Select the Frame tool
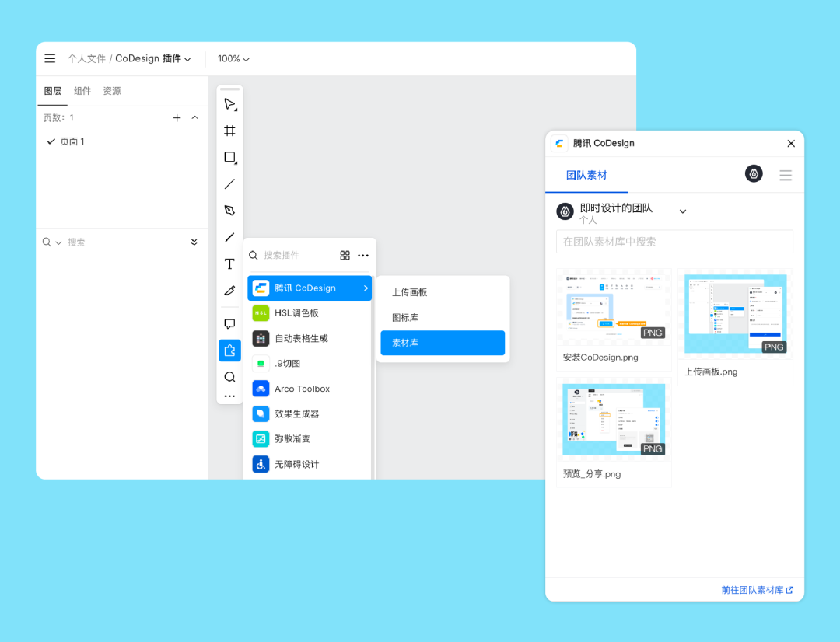Viewport: 840px width, 642px height. pyautogui.click(x=229, y=131)
